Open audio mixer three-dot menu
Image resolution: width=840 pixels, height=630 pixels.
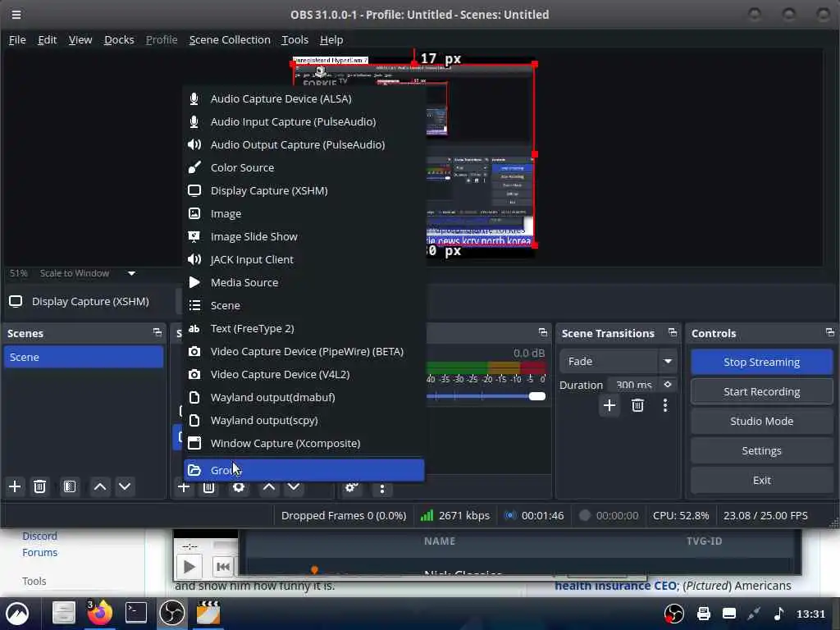[382, 488]
